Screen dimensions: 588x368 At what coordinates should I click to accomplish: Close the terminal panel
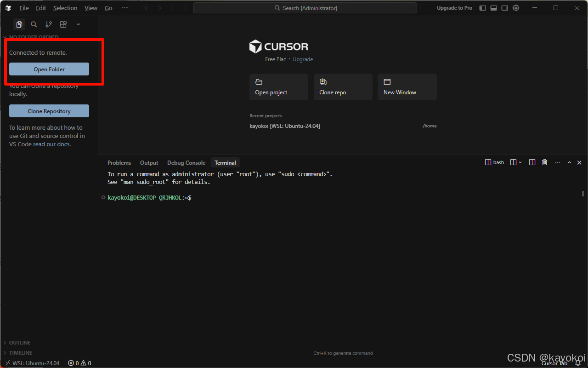[x=579, y=162]
